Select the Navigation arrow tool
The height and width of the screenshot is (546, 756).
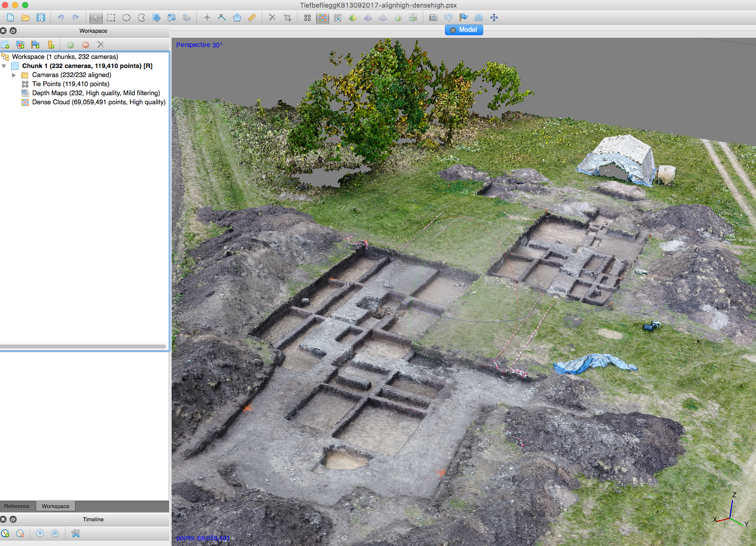96,18
